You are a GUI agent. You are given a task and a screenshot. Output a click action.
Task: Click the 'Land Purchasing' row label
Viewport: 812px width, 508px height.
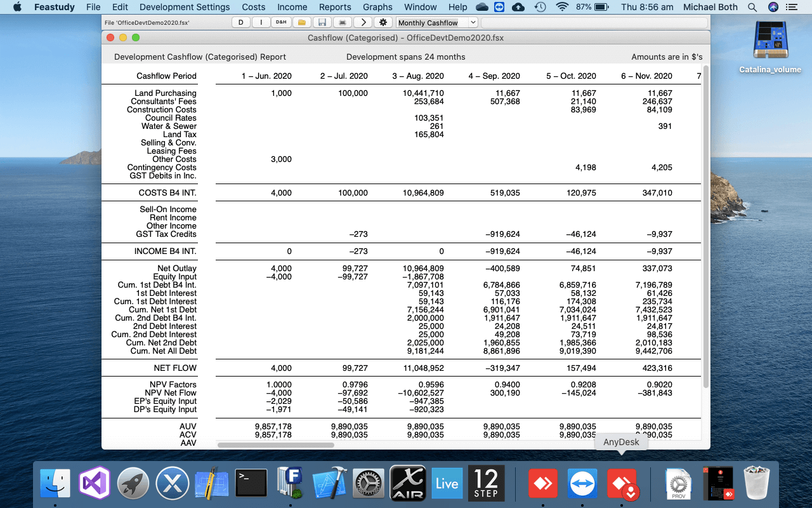coord(166,93)
